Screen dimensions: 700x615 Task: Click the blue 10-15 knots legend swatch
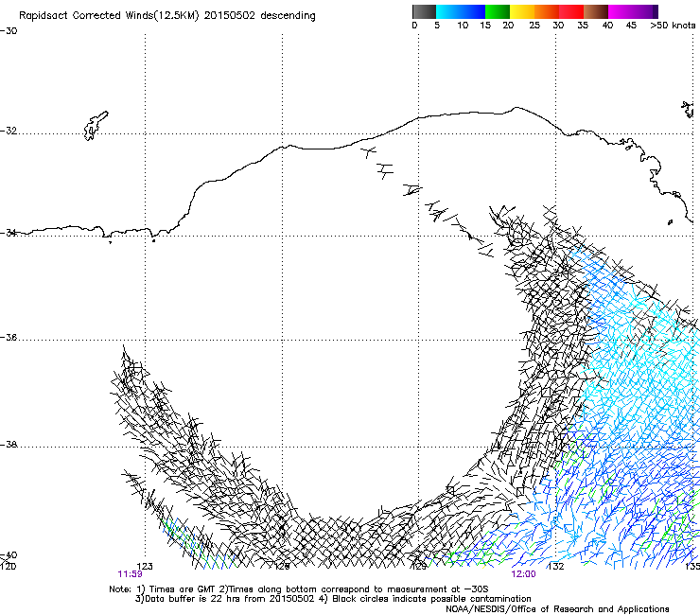coord(473,11)
